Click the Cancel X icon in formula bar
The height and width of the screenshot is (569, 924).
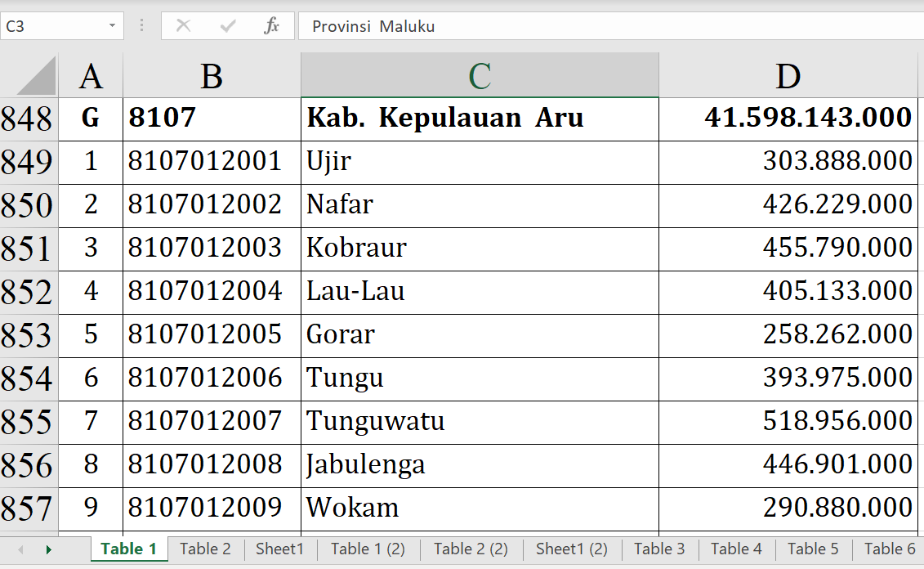[x=183, y=26]
